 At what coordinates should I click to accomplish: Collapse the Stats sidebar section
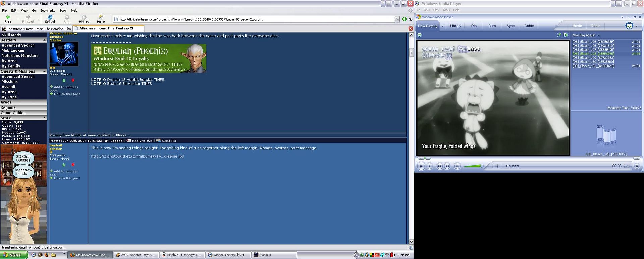tap(44, 118)
